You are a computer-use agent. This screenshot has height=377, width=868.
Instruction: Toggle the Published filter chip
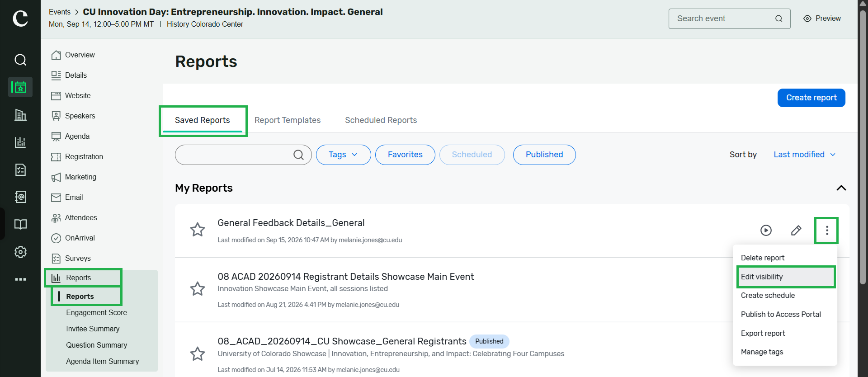click(x=544, y=155)
